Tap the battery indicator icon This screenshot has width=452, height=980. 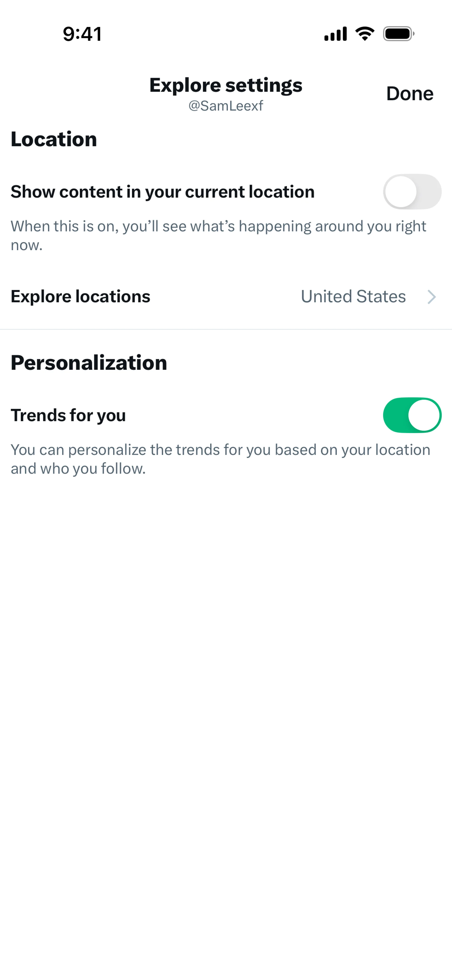point(398,34)
